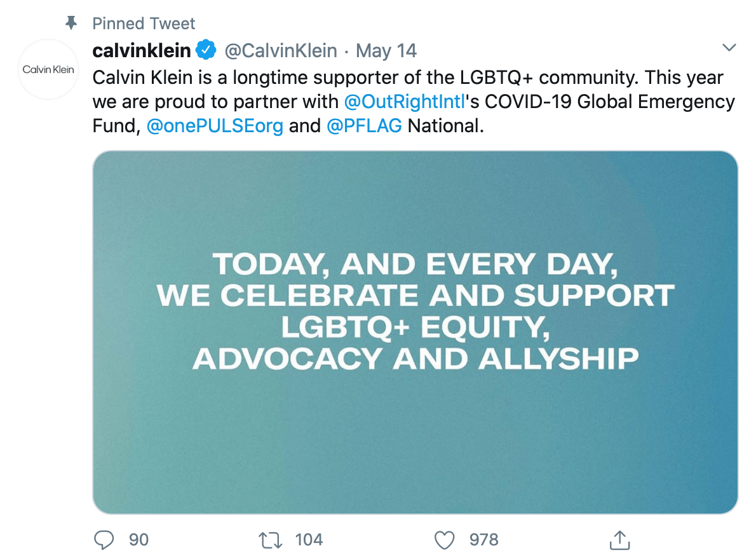The image size is (756, 560).
Task: Open the Calvin Klein profile avatar
Action: (x=48, y=69)
